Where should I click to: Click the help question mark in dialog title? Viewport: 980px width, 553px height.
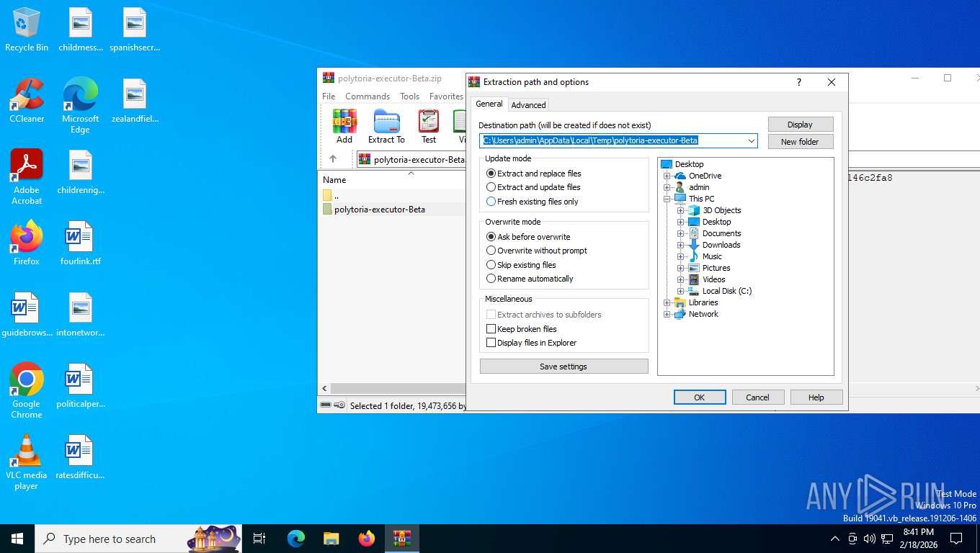pos(798,82)
